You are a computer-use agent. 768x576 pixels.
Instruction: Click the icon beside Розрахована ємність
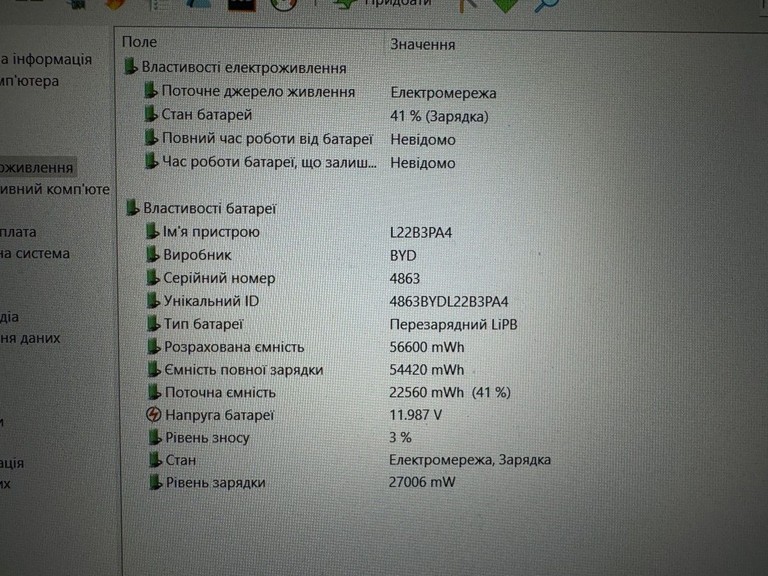pyautogui.click(x=154, y=346)
